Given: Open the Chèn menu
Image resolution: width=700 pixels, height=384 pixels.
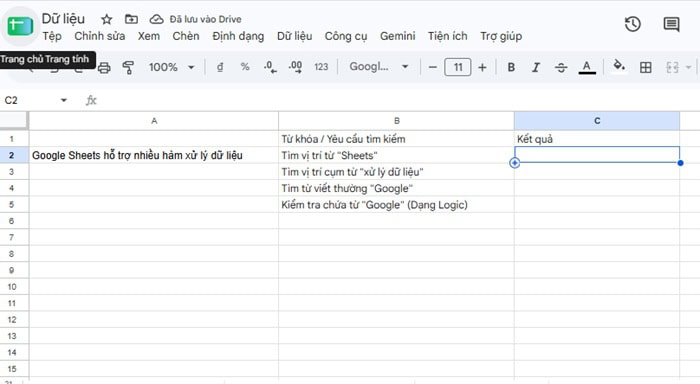Looking at the screenshot, I should (x=186, y=36).
